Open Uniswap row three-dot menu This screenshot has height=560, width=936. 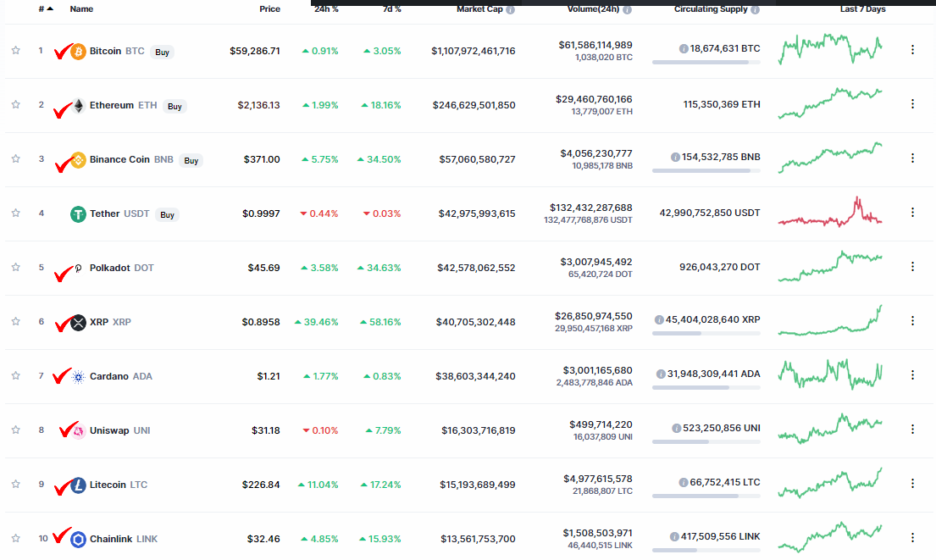[912, 430]
